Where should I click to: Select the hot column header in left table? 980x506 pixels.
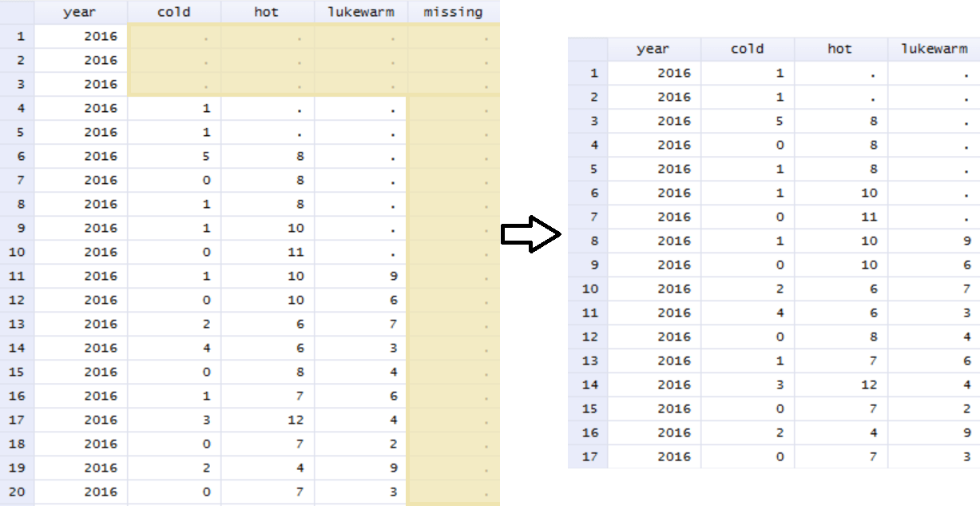265,12
